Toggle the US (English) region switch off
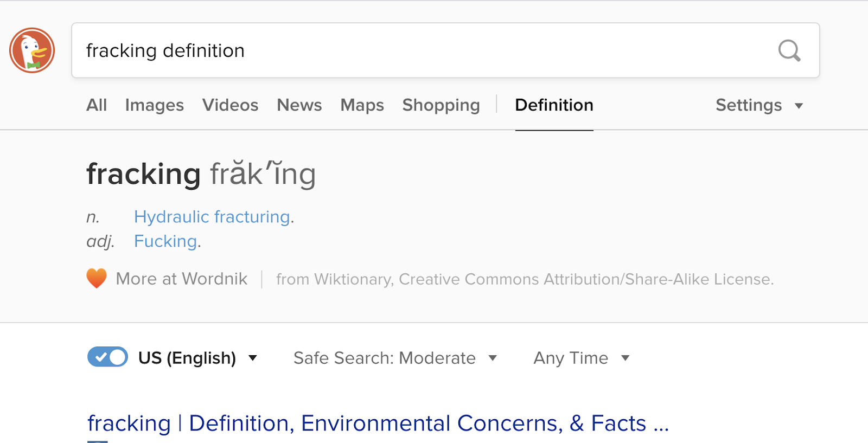The height and width of the screenshot is (443, 868). coord(107,357)
